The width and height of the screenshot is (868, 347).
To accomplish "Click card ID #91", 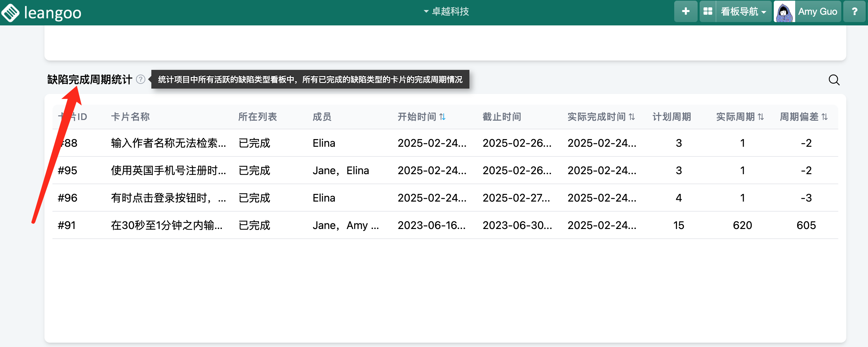I will pos(67,225).
